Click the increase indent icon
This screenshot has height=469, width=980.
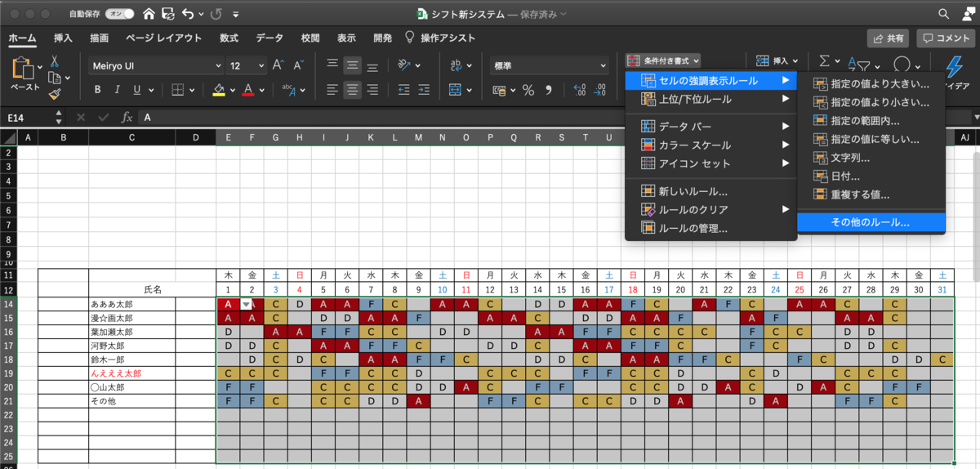click(425, 90)
